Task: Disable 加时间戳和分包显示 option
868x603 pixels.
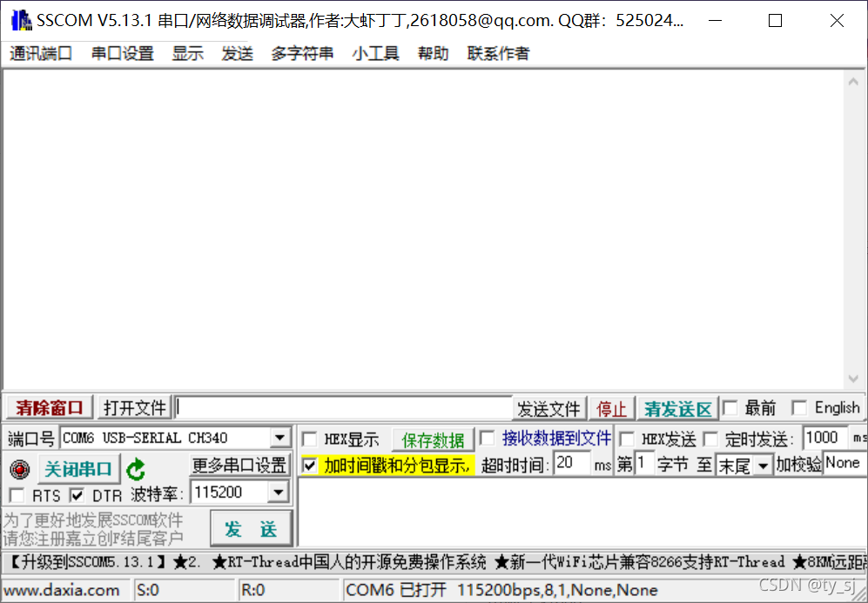Action: click(x=309, y=465)
